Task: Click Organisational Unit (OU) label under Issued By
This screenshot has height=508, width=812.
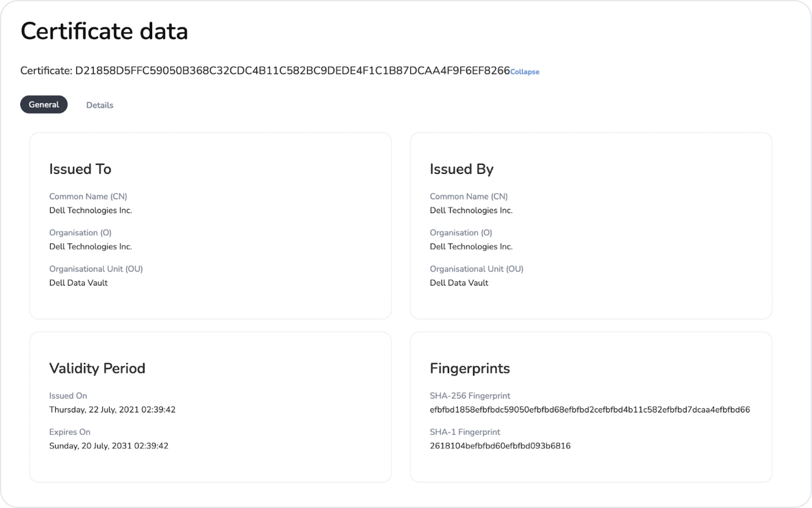Action: point(477,269)
